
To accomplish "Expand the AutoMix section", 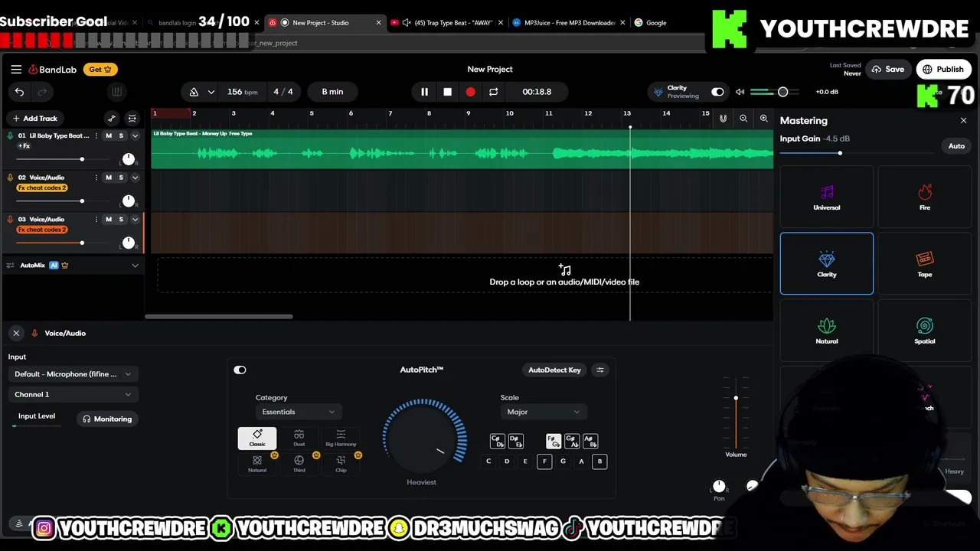I will (x=135, y=266).
